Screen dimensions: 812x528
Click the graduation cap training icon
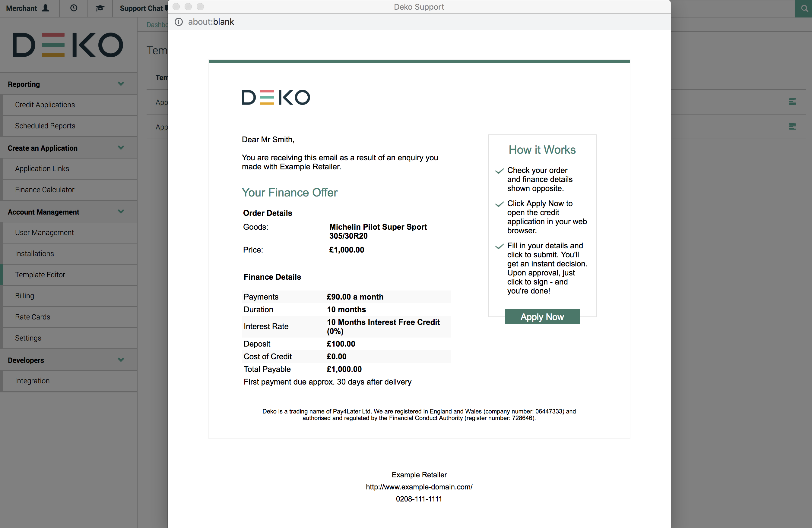pos(100,8)
